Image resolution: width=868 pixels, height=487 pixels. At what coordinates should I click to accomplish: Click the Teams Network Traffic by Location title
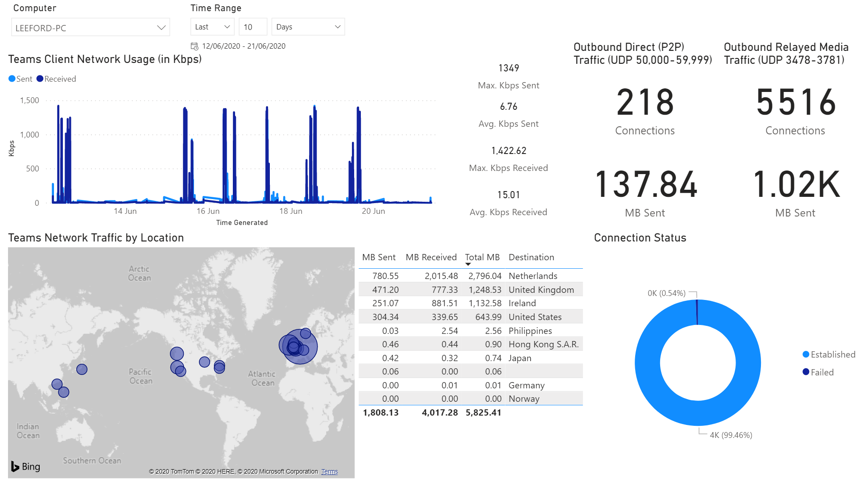tap(96, 237)
